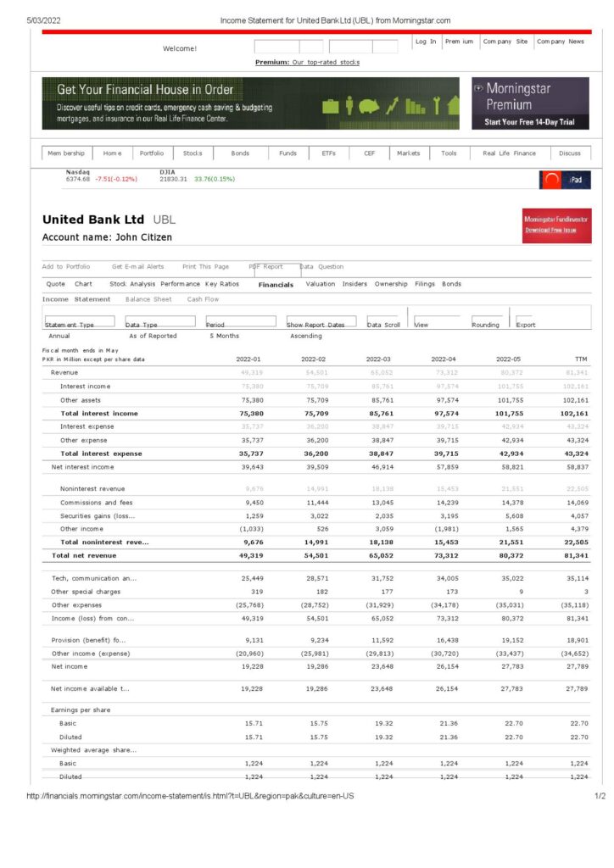Click the arrow icon beside Morningstar Premium
The width and height of the screenshot is (614, 868).
(x=479, y=88)
